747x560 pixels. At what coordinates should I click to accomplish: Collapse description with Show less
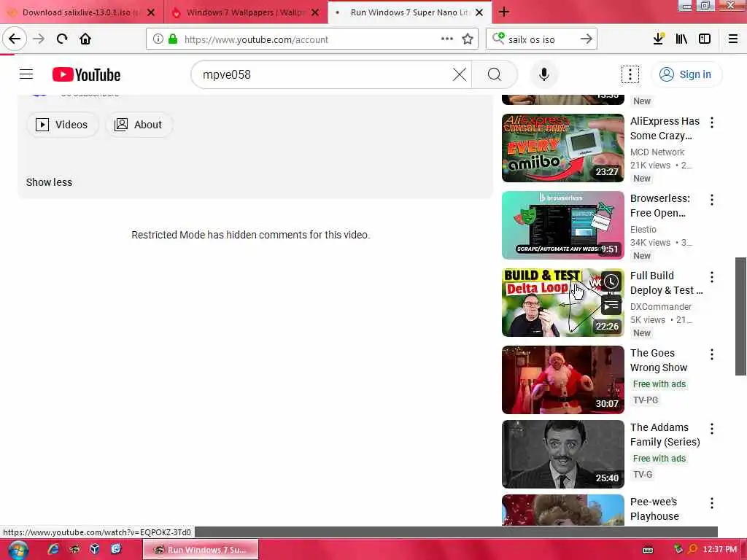[x=49, y=182]
